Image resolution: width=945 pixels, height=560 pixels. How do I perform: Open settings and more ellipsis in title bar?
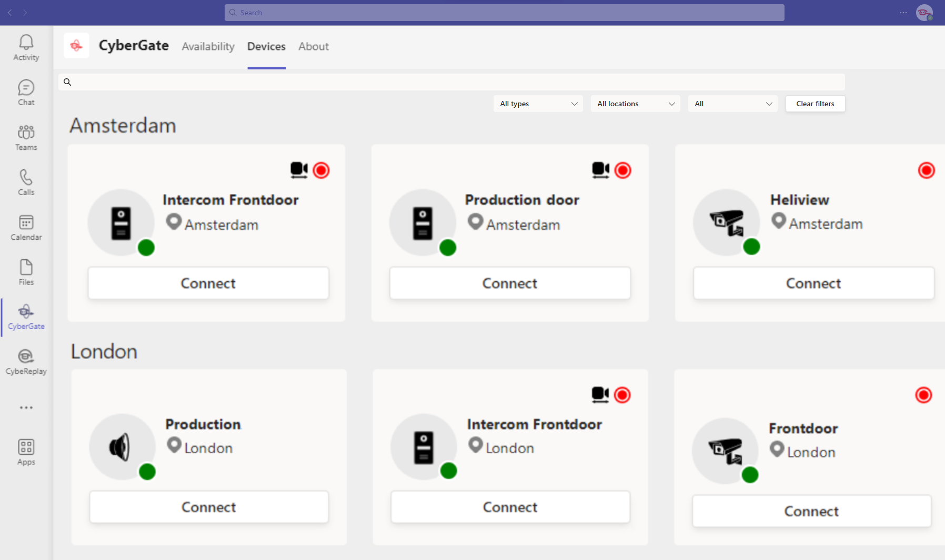tap(903, 13)
